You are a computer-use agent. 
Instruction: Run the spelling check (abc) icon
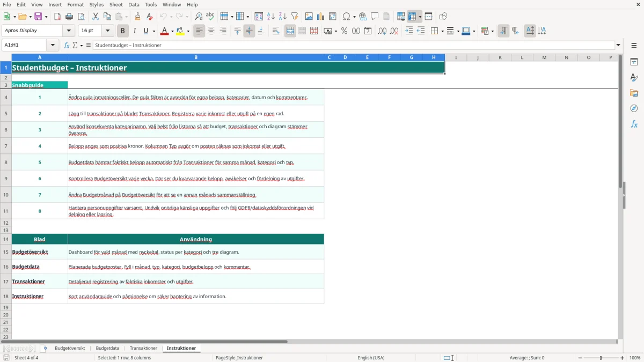210,17
